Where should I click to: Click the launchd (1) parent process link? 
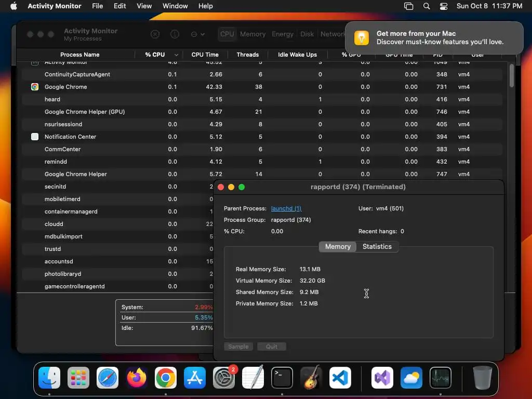[286, 209]
